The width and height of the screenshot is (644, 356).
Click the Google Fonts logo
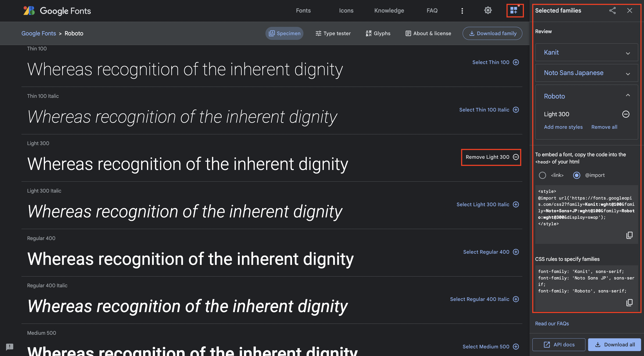(57, 11)
